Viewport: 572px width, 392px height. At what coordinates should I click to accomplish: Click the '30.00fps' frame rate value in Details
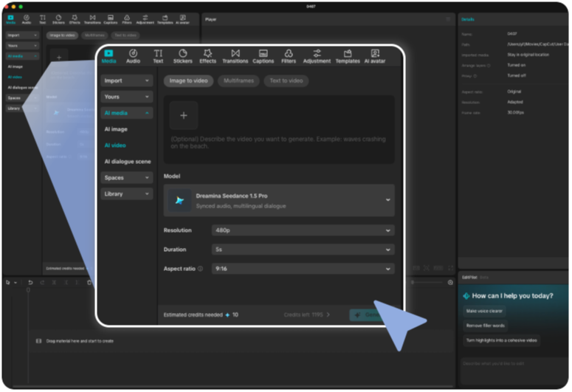(515, 112)
